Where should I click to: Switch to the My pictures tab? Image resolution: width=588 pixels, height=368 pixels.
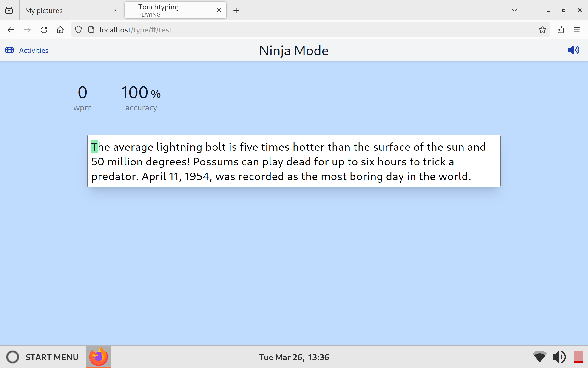pos(66,11)
